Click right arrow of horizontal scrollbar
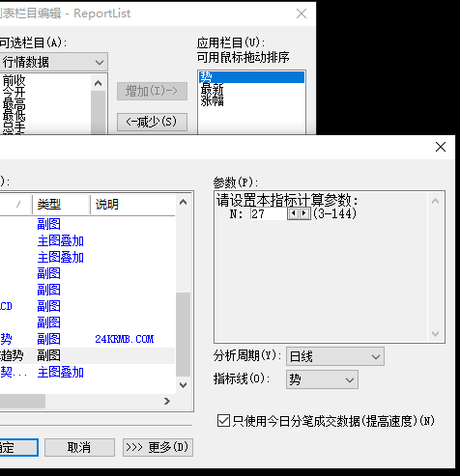This screenshot has height=476, width=460. click(x=167, y=402)
